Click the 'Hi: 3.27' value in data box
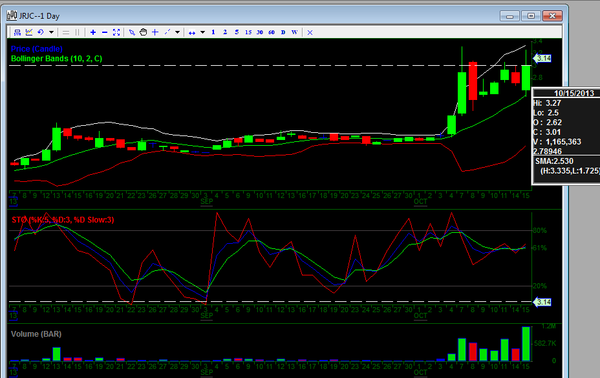600x378 pixels. (x=547, y=103)
